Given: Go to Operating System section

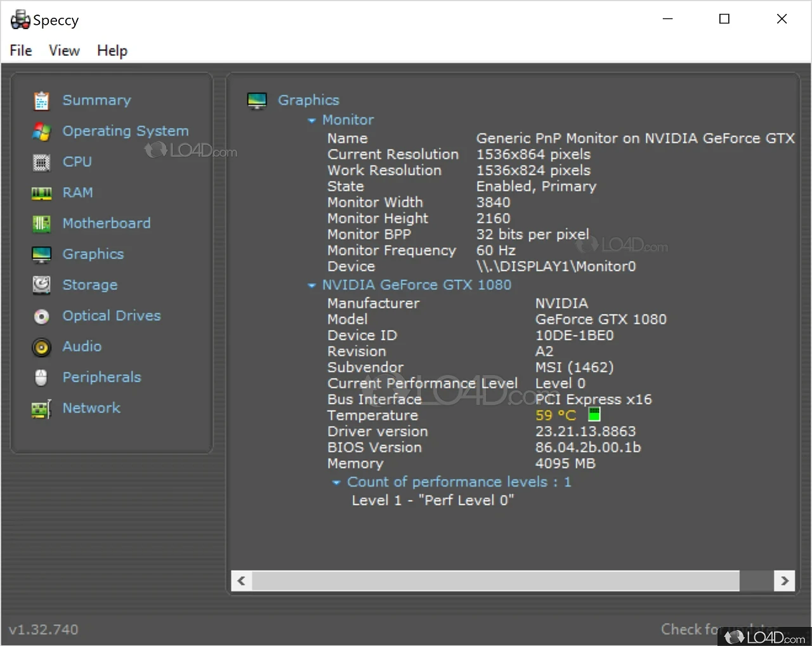Looking at the screenshot, I should (x=126, y=131).
